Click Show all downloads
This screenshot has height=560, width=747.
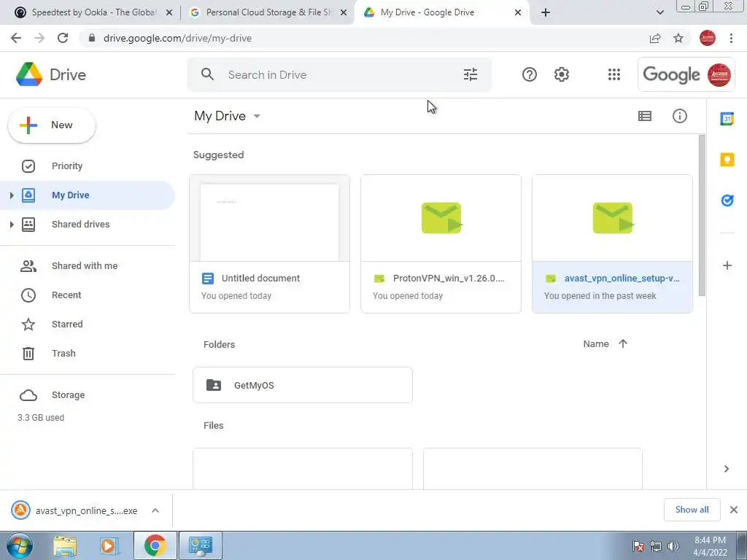[x=692, y=510]
